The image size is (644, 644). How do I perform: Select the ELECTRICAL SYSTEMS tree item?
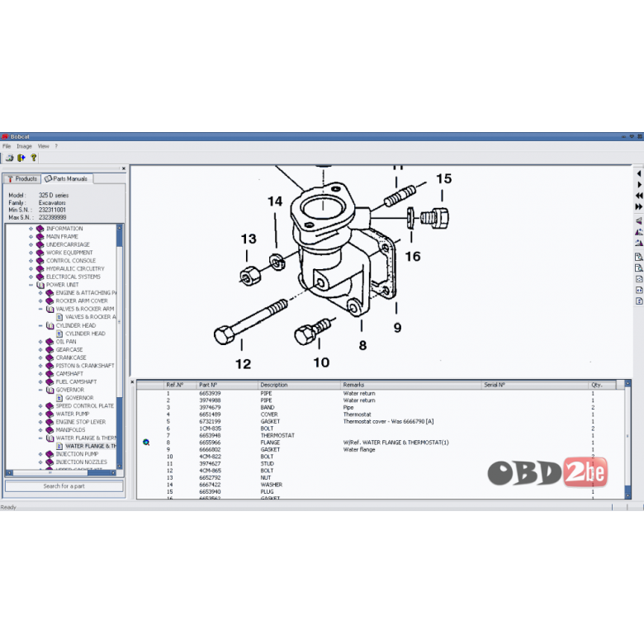click(x=73, y=277)
